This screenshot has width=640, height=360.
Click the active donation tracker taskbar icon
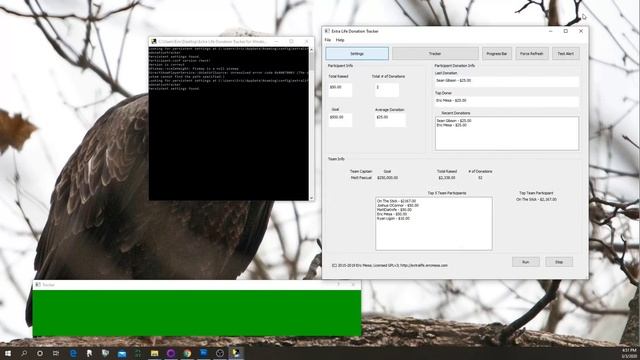(x=236, y=353)
